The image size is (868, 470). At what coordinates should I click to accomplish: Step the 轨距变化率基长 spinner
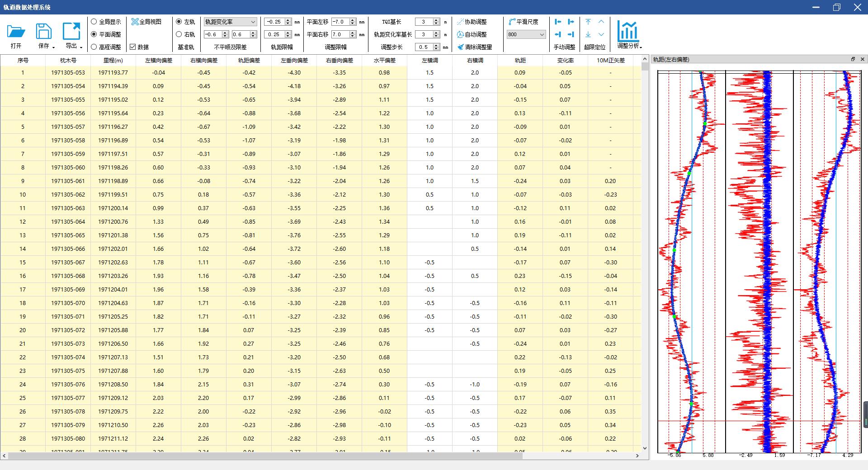click(x=436, y=34)
